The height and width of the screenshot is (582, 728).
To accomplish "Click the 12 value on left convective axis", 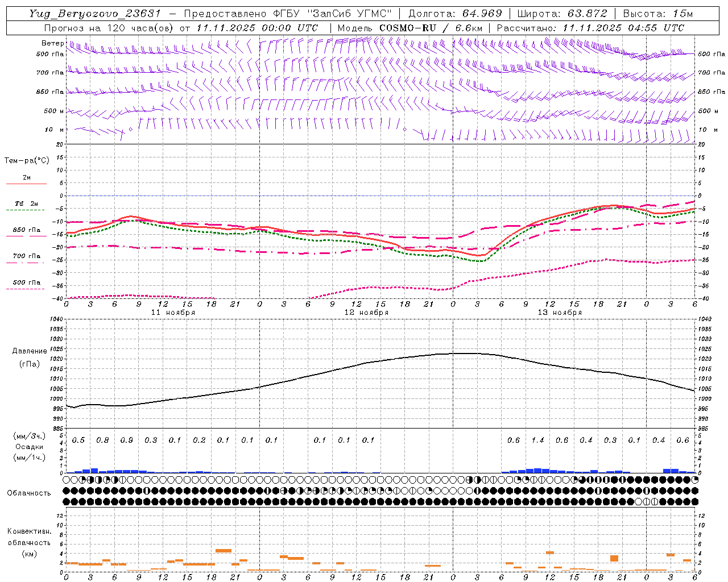I will pyautogui.click(x=60, y=516).
